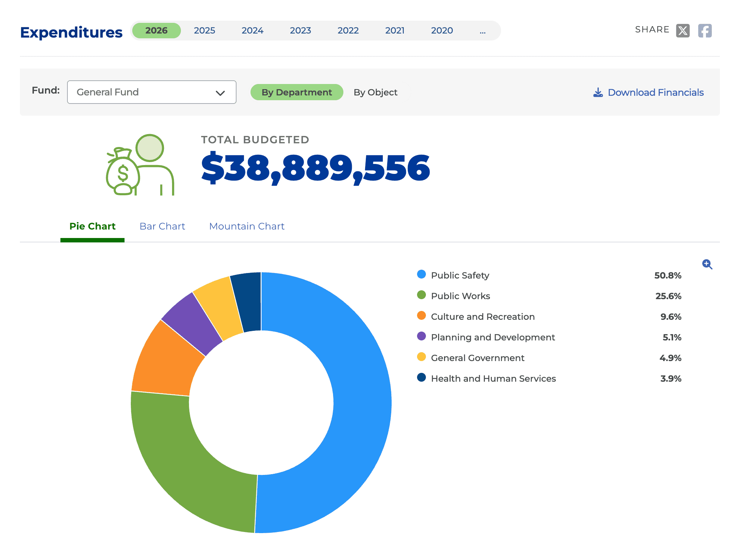Screen dimensions: 742x560
Task: Expand the hidden years using the ellipsis
Action: 483,31
